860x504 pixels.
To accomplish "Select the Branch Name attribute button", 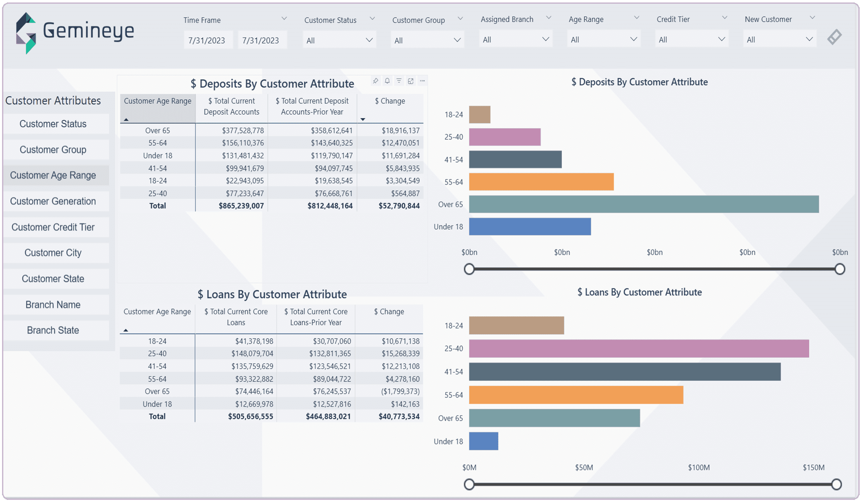I will tap(53, 305).
